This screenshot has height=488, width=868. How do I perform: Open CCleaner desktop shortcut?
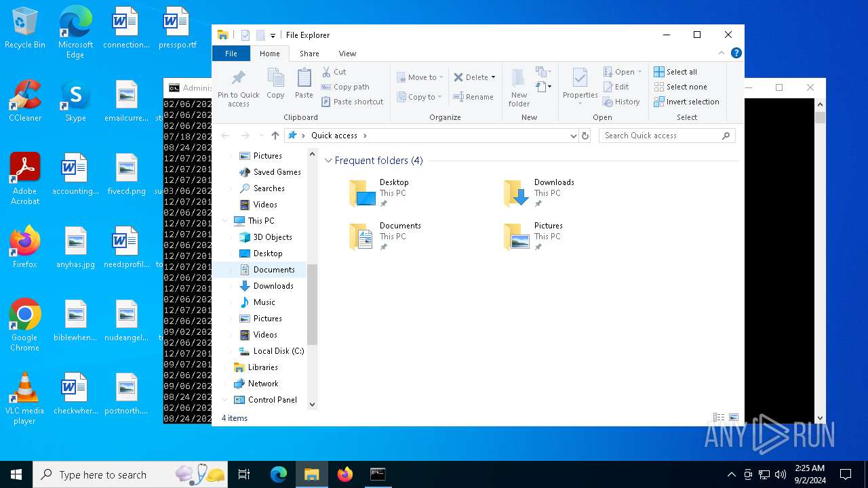(x=25, y=101)
